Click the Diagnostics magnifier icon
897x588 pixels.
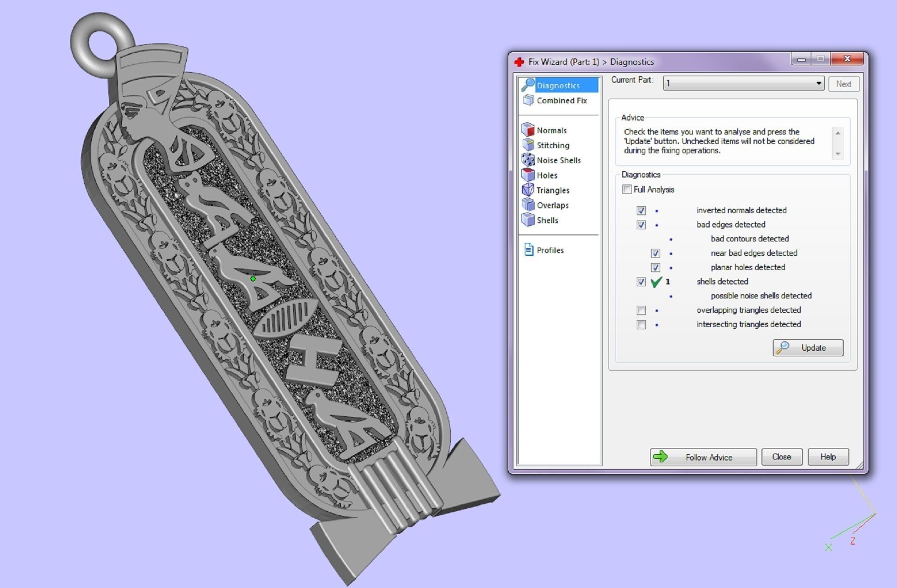tap(528, 85)
